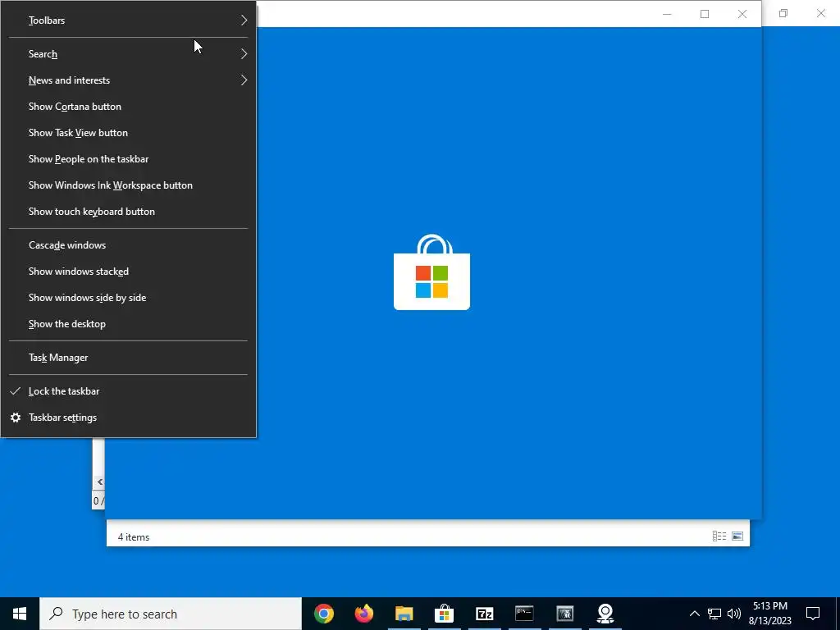Expand the Toolbars submenu
840x630 pixels.
click(129, 21)
